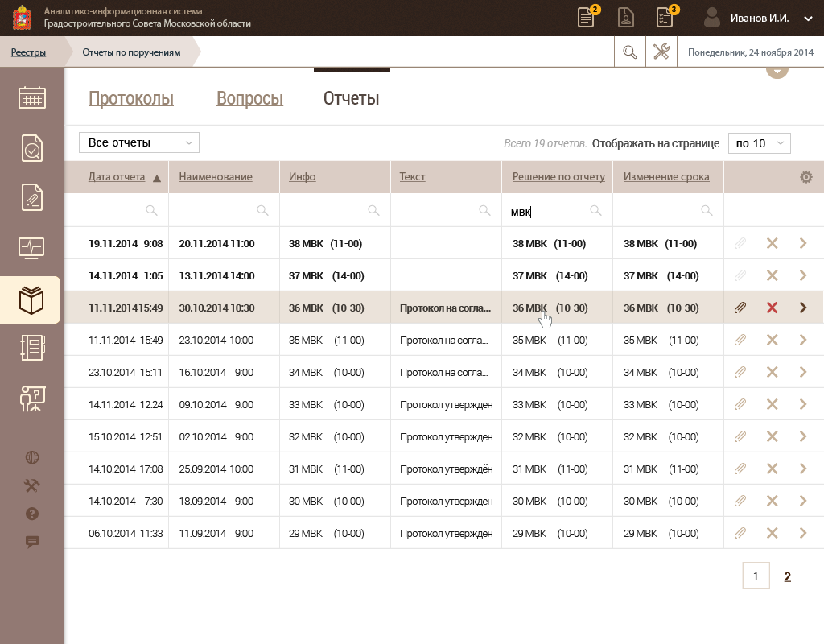Delete the 38 МВК (11-00) row
This screenshot has width=824, height=644.
point(772,243)
